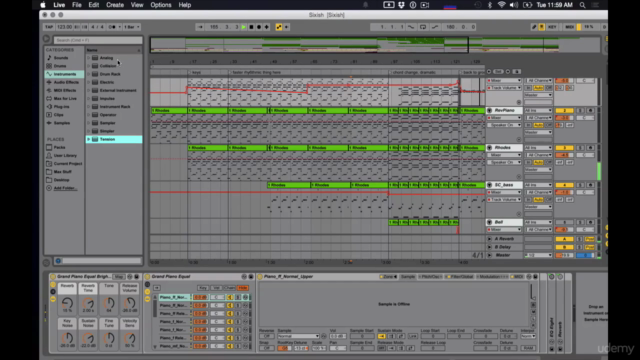
Task: Select the MIDI Effects category in browser
Action: [64, 90]
